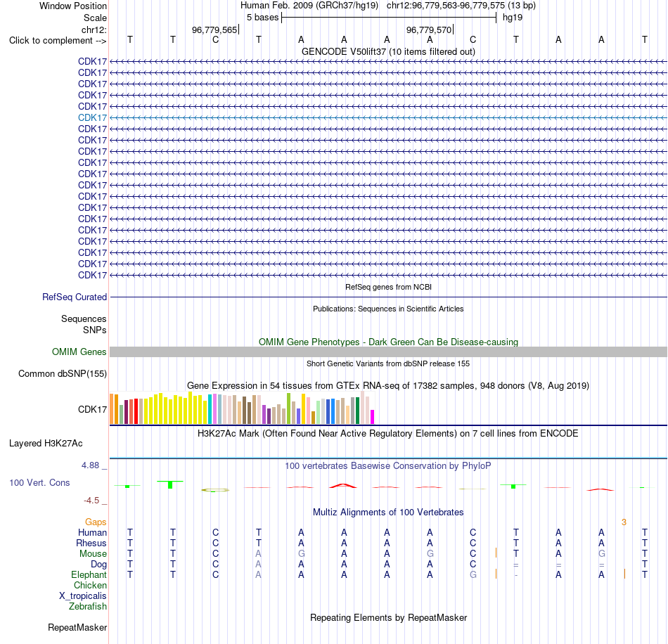
Task: Open the OMIM Genes track label
Action: pos(79,352)
